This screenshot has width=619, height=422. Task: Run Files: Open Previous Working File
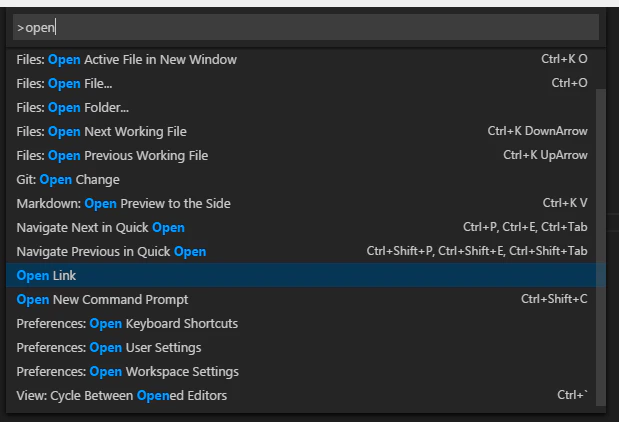306,156
